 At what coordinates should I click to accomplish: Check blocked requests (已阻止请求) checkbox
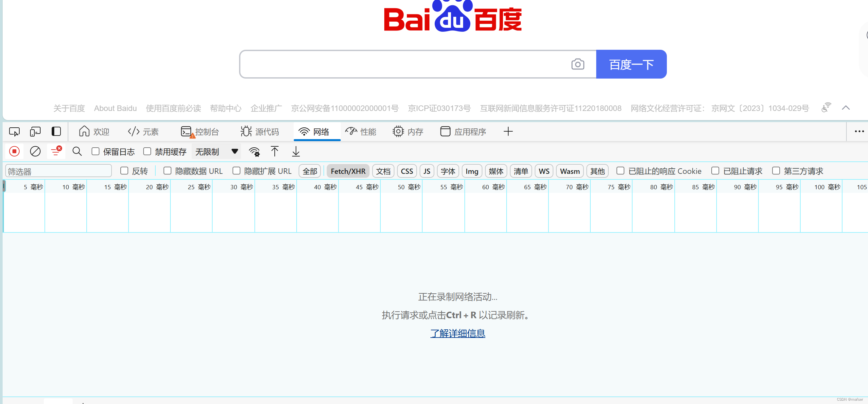(x=715, y=171)
